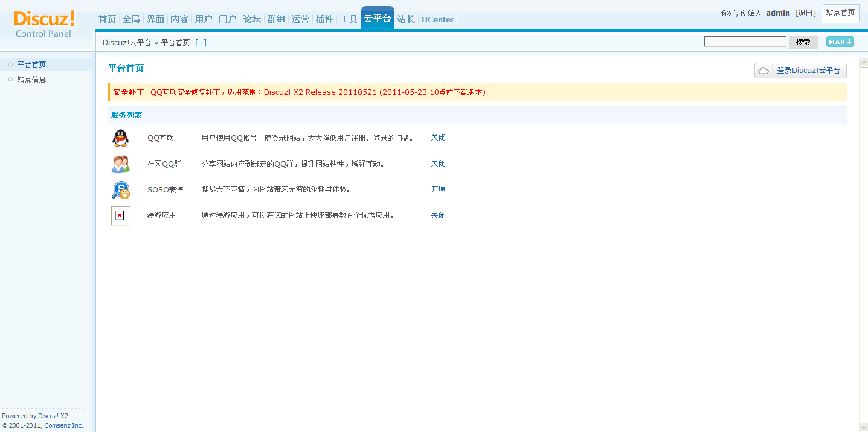This screenshot has width=868, height=432.
Task: Click the 服务列表 section header
Action: click(126, 115)
